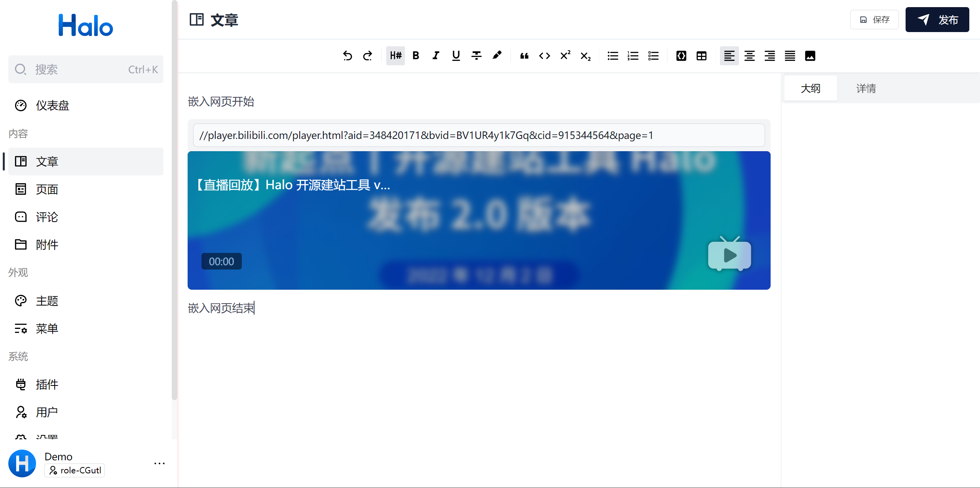Insert a table
Viewport: 980px width, 488px height.
tap(701, 55)
